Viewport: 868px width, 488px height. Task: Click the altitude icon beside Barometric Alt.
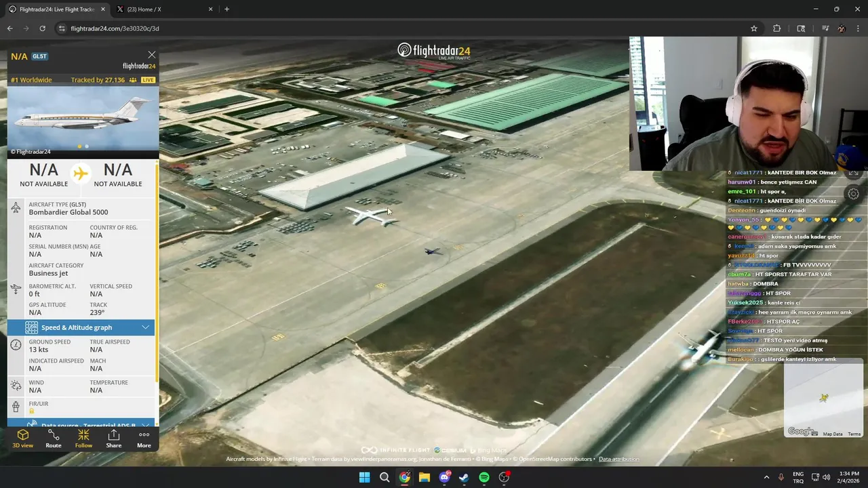pos(16,289)
